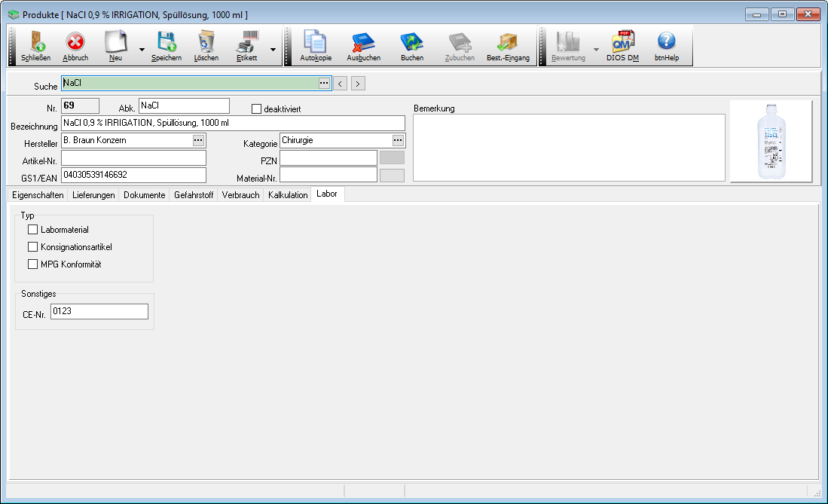Click the Autokopie toolbar icon
This screenshot has height=504, width=828.
[x=316, y=44]
